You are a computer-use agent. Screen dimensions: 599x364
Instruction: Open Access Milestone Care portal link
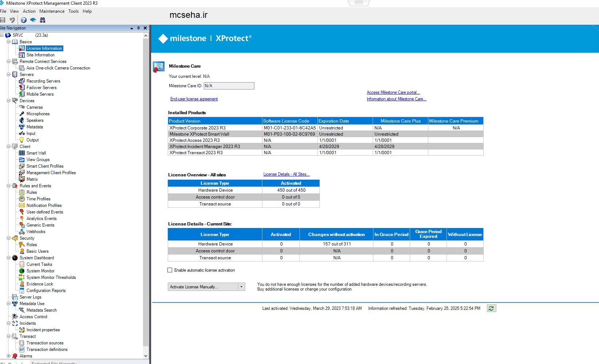pos(393,92)
